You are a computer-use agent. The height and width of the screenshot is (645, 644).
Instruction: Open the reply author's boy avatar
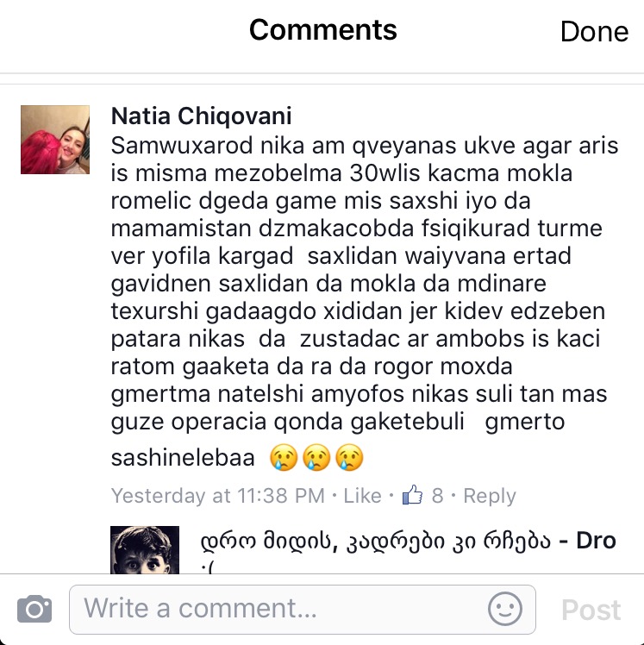pyautogui.click(x=145, y=549)
